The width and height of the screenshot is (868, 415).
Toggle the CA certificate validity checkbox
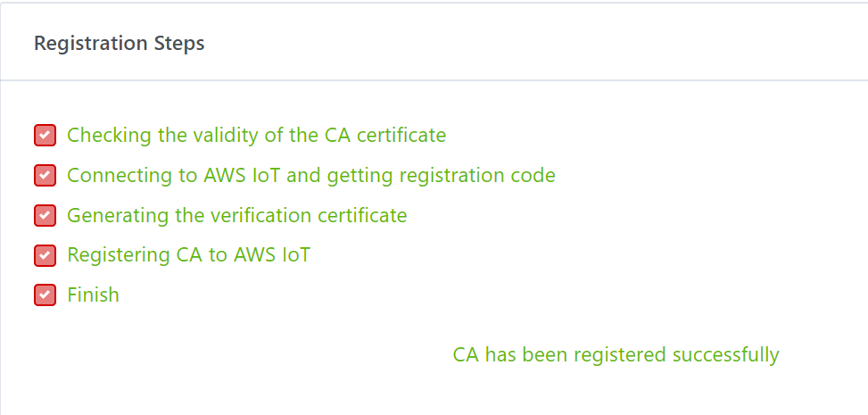[45, 136]
